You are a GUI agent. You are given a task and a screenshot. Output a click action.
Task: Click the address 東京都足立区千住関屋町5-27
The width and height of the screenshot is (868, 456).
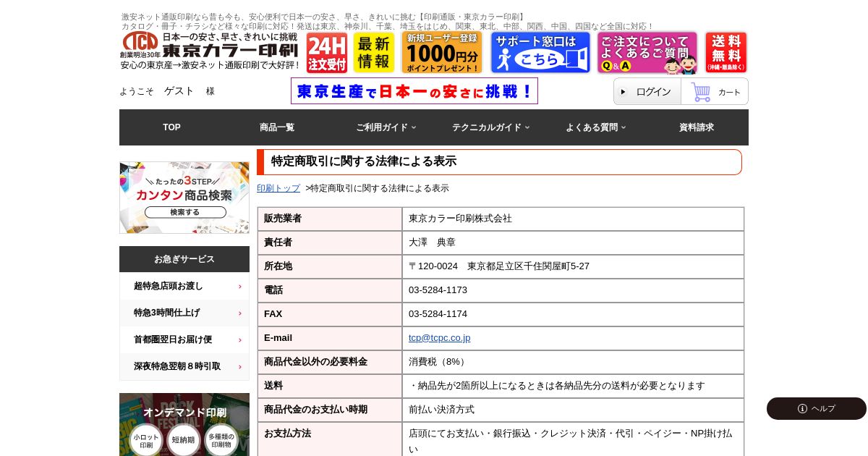(x=528, y=266)
